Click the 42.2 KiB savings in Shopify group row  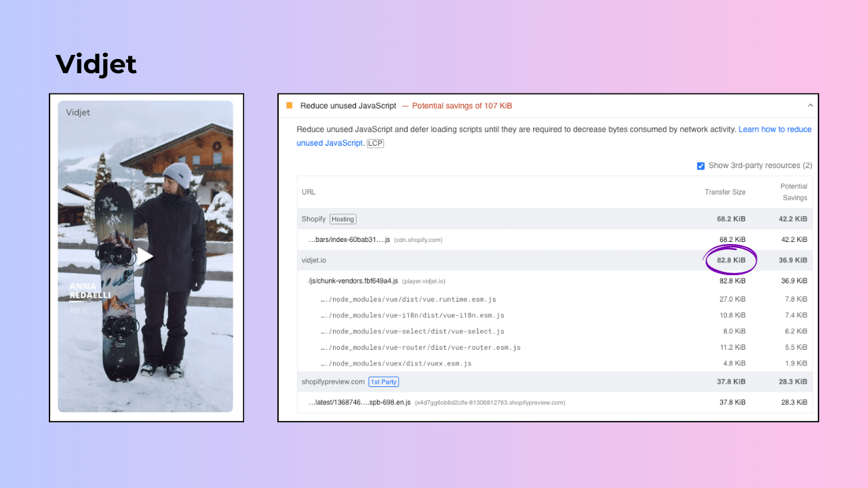pos(793,219)
